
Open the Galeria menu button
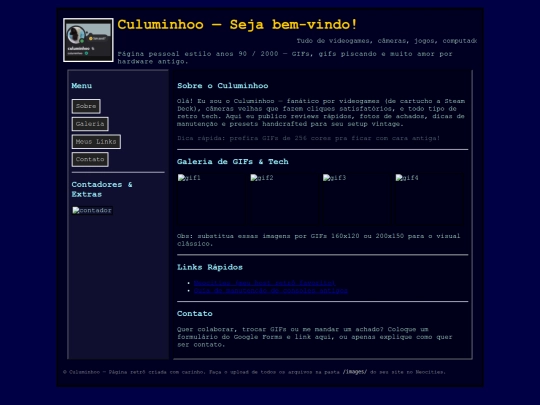[90, 124]
